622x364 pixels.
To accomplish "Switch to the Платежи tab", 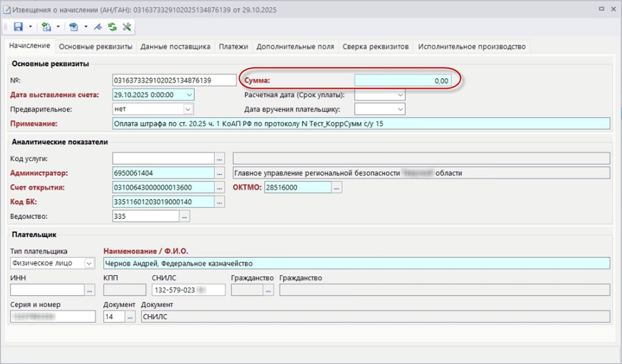I will (233, 47).
